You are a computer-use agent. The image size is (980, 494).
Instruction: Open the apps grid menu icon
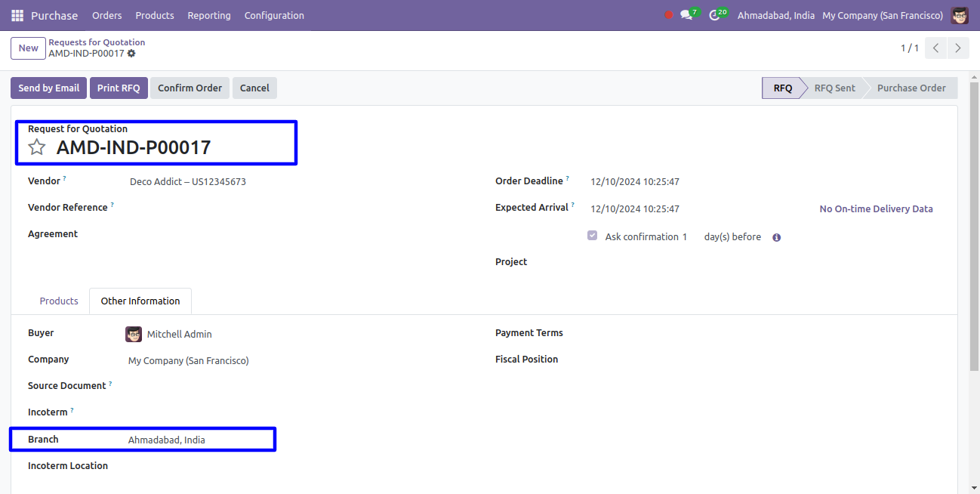[17, 15]
